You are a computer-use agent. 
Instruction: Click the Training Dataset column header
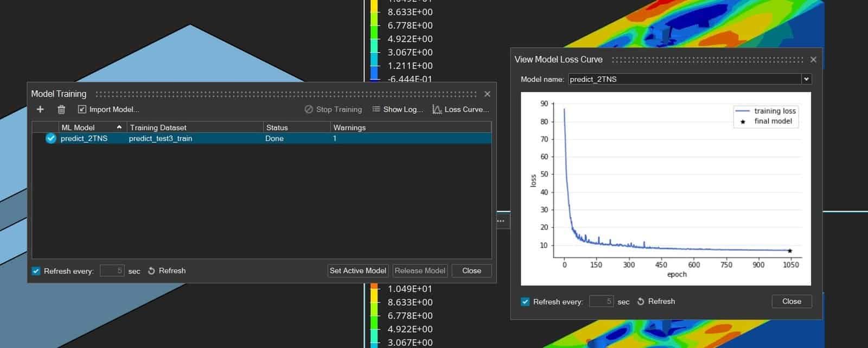click(195, 128)
